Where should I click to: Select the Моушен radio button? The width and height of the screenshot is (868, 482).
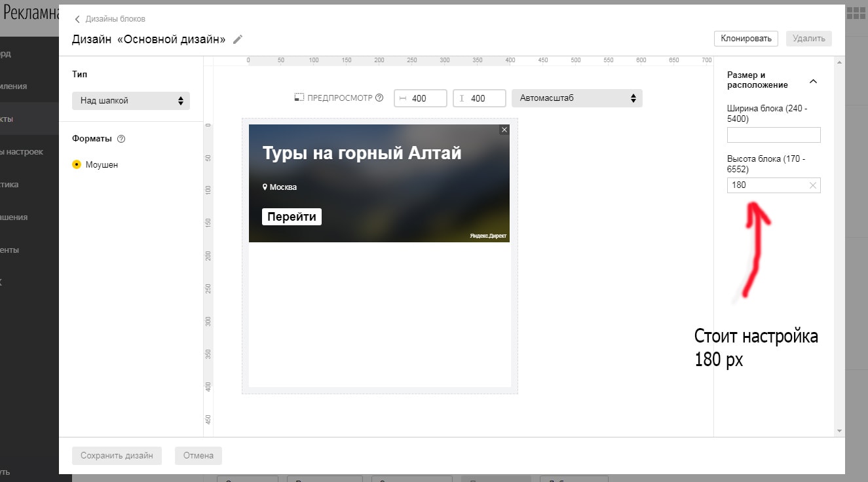click(x=77, y=165)
